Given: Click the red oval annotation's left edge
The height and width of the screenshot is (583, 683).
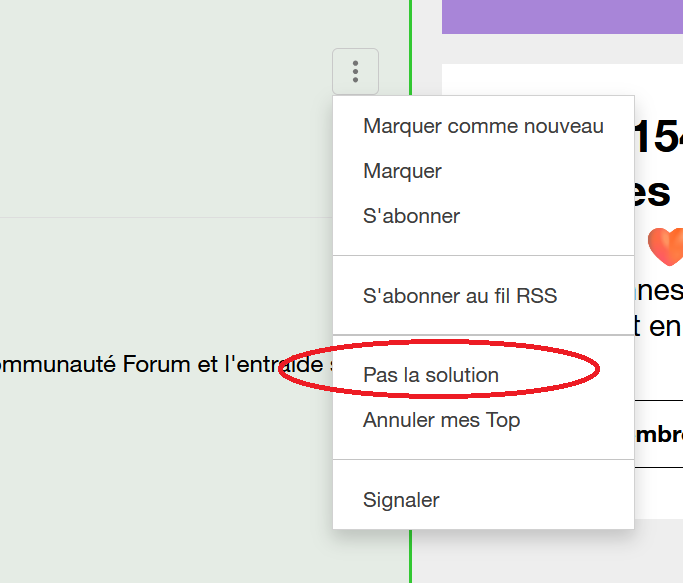Looking at the screenshot, I should click(x=282, y=371).
